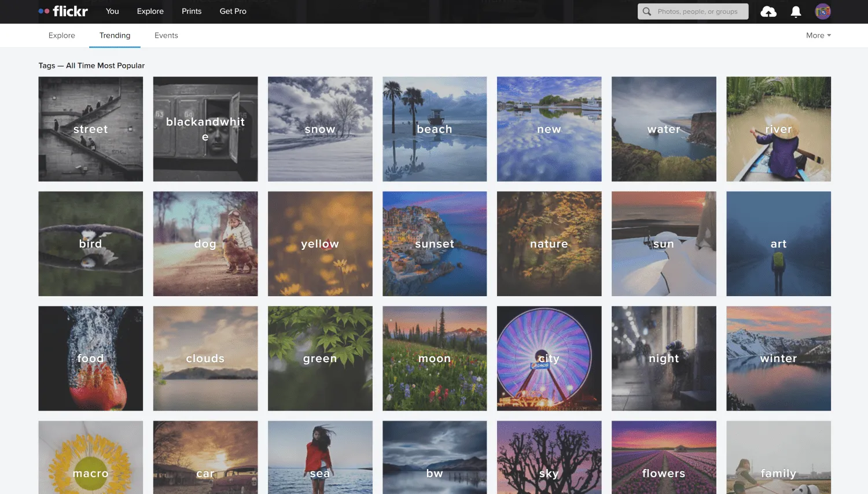Click the search magnifier icon
The width and height of the screenshot is (868, 494).
tap(646, 11)
